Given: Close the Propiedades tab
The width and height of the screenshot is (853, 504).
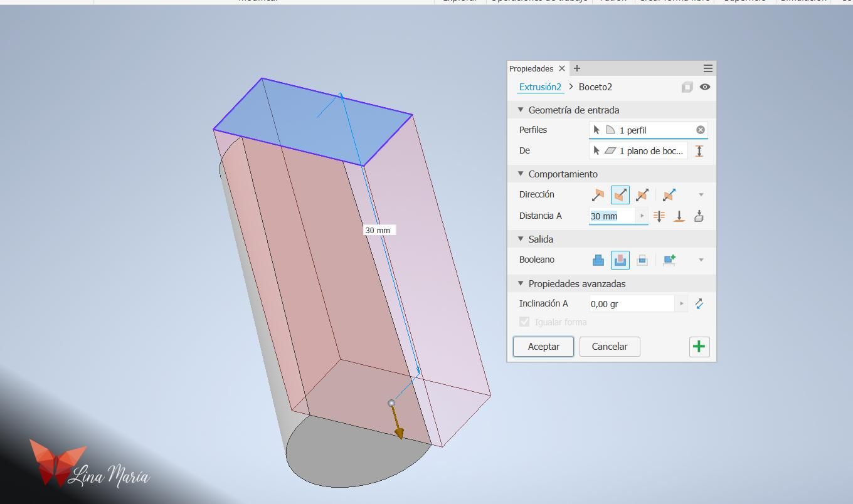Looking at the screenshot, I should (562, 68).
